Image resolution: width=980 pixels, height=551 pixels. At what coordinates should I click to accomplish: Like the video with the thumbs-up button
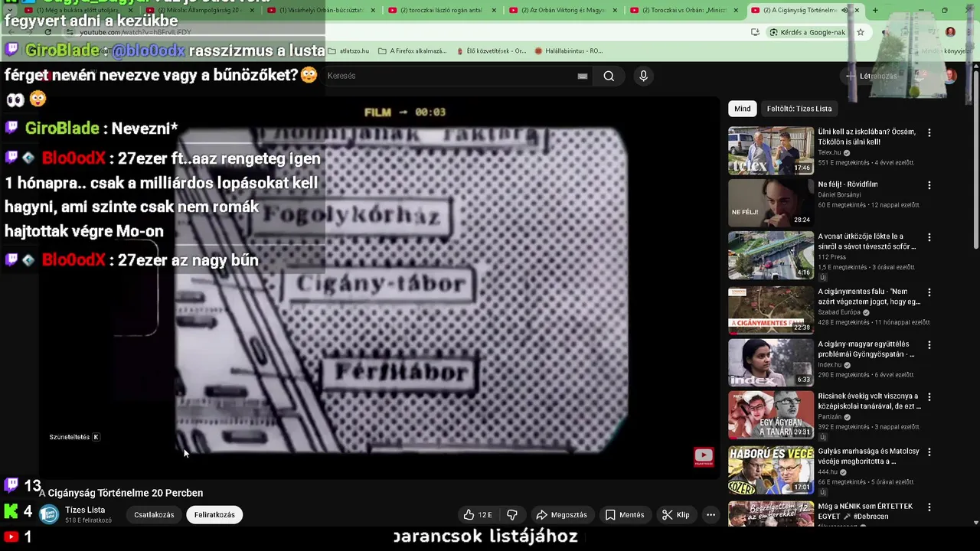coord(478,515)
